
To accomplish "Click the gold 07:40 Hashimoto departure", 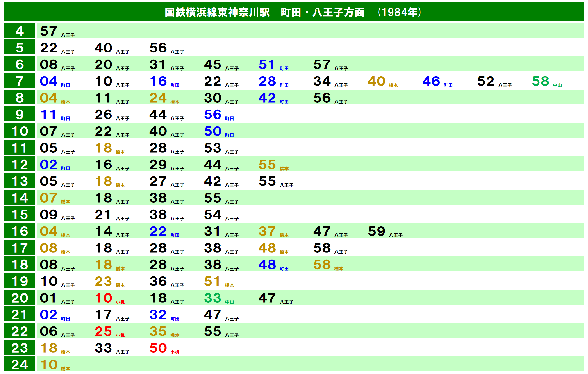I will [x=377, y=81].
